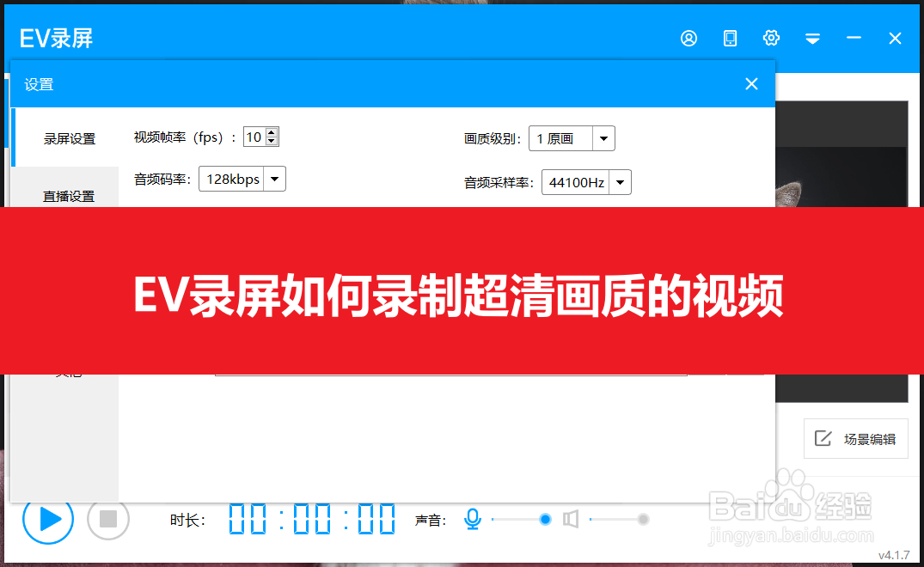Click the 00:00:00 duration timer
Image resolution: width=924 pixels, height=567 pixels.
(x=312, y=519)
